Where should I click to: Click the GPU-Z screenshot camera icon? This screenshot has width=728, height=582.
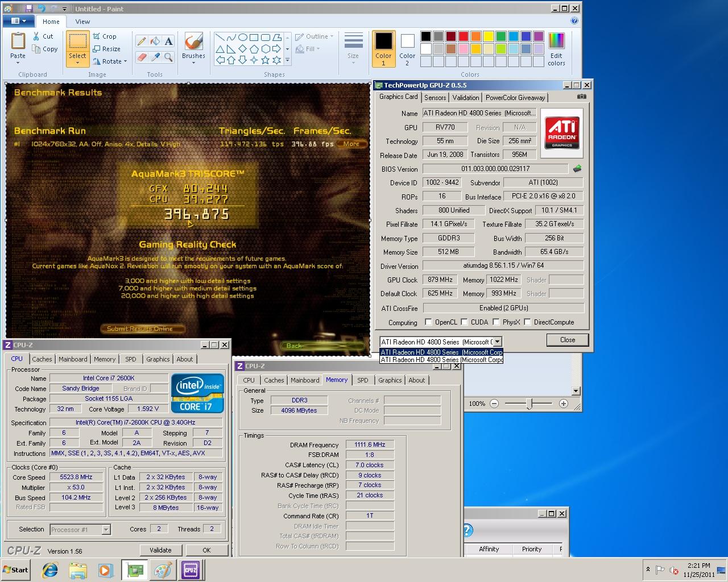pos(581,97)
